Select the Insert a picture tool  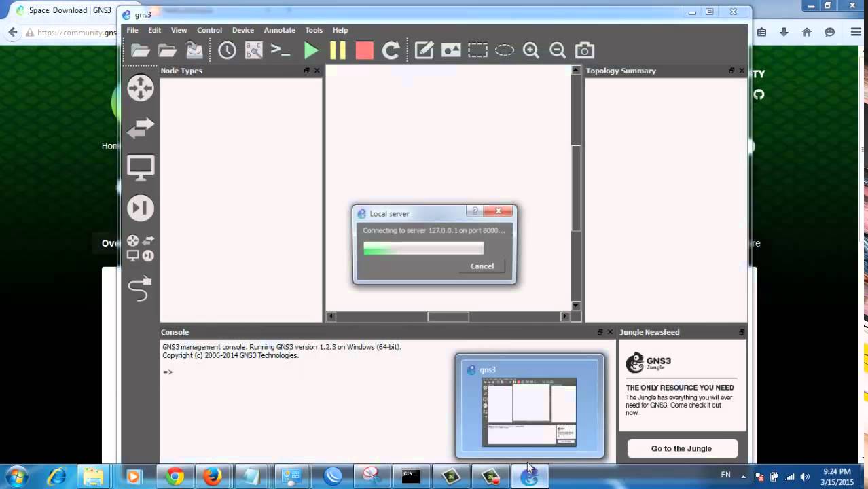[451, 50]
